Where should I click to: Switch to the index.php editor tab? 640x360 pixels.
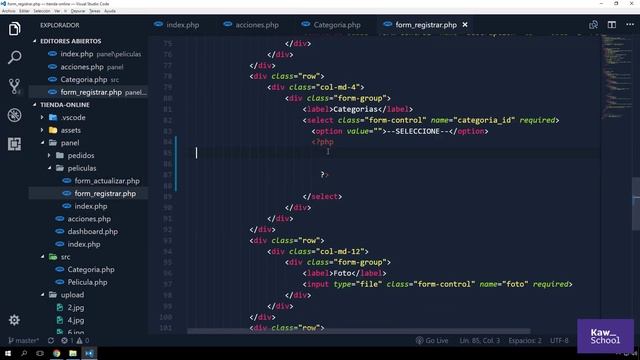(x=177, y=25)
